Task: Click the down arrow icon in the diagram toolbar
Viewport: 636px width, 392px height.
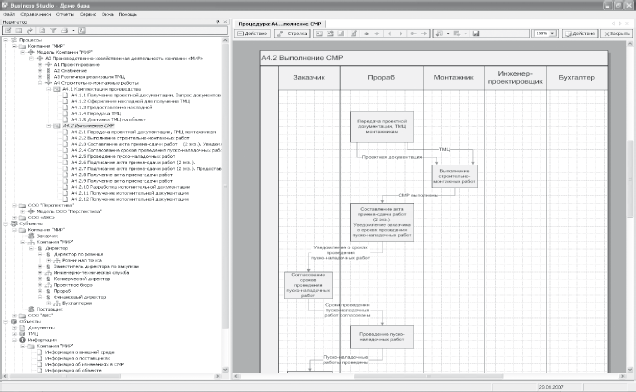Action: (377, 34)
